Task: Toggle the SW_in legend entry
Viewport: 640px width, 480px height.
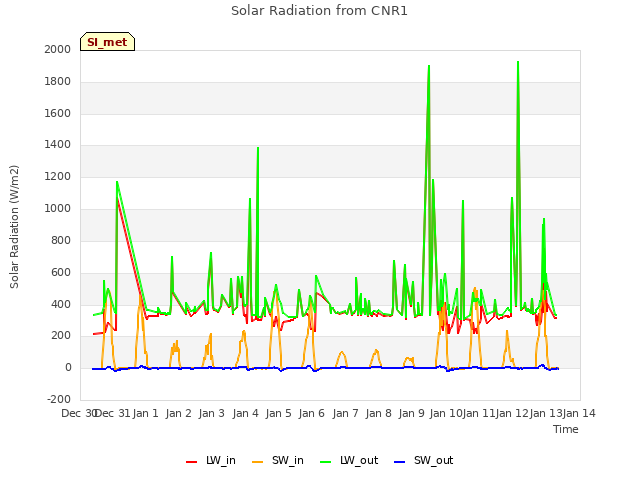Action: click(278, 460)
